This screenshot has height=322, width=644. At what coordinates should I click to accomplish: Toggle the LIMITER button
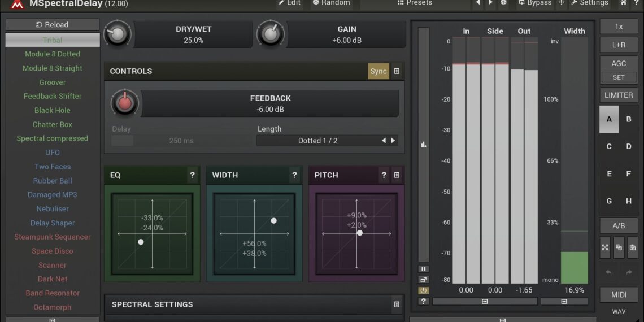(619, 95)
